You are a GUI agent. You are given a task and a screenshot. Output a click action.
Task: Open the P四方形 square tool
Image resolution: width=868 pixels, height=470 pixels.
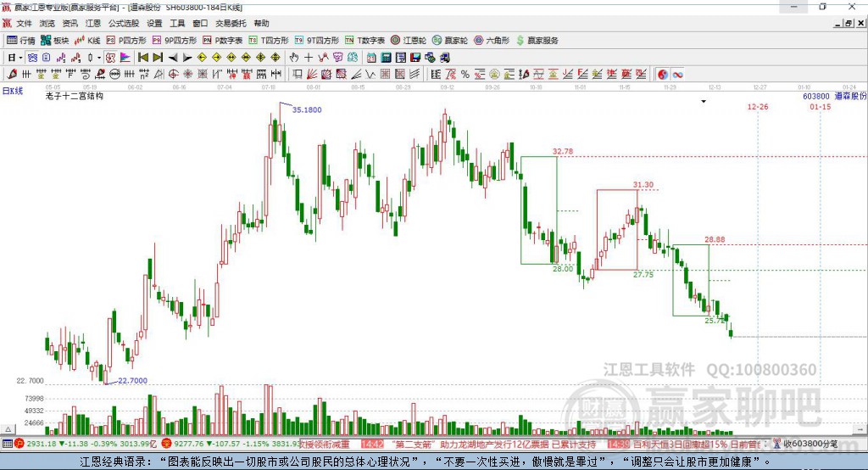(126, 41)
